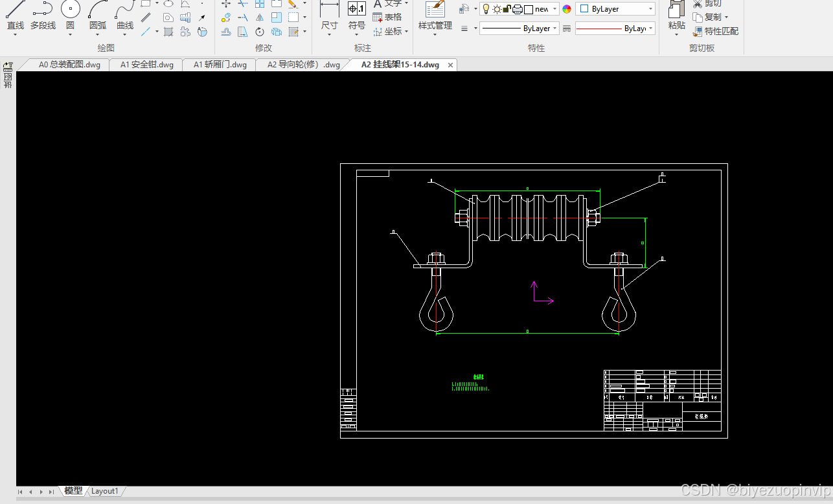The width and height of the screenshot is (833, 504).
Task: Expand the 直线 dropdown arrow
Action: [15, 35]
